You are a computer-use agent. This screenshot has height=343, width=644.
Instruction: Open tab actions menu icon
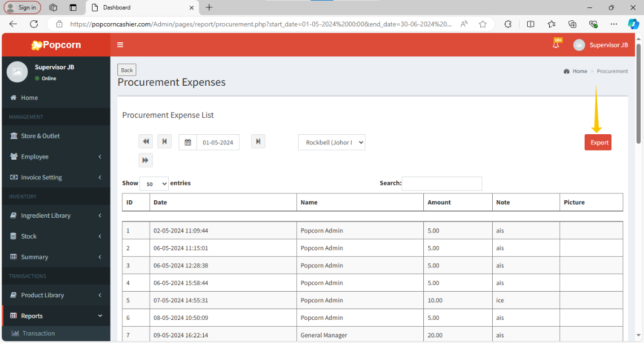pyautogui.click(x=73, y=7)
